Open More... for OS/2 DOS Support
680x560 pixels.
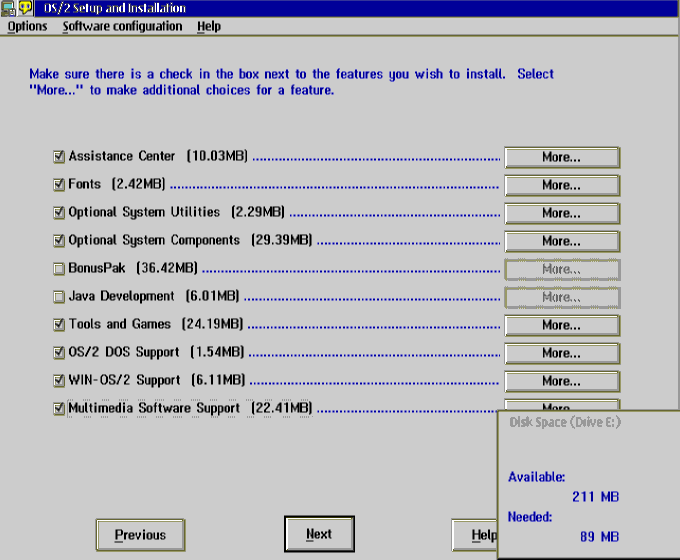point(562,353)
